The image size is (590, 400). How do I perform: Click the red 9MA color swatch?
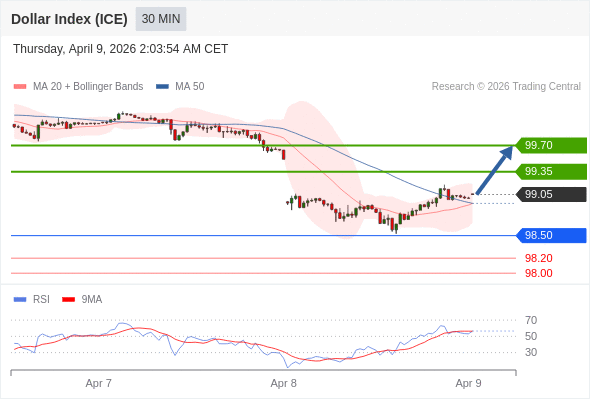(x=68, y=300)
